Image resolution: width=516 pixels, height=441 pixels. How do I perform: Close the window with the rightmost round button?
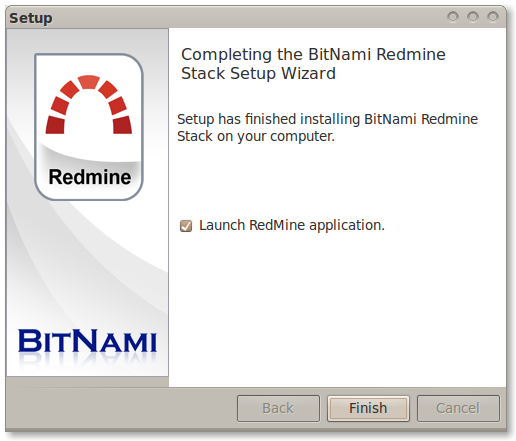(493, 16)
